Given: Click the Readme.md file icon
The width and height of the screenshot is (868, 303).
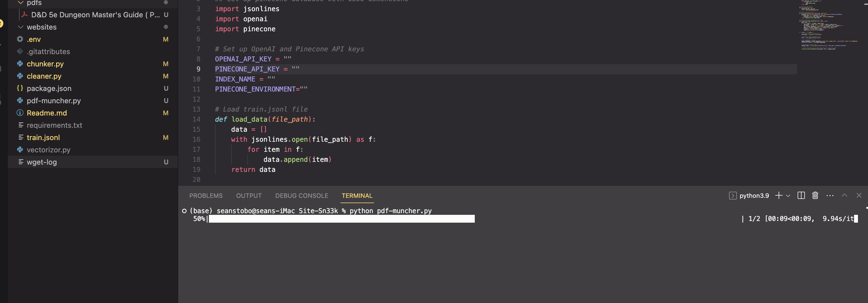Looking at the screenshot, I should (20, 113).
